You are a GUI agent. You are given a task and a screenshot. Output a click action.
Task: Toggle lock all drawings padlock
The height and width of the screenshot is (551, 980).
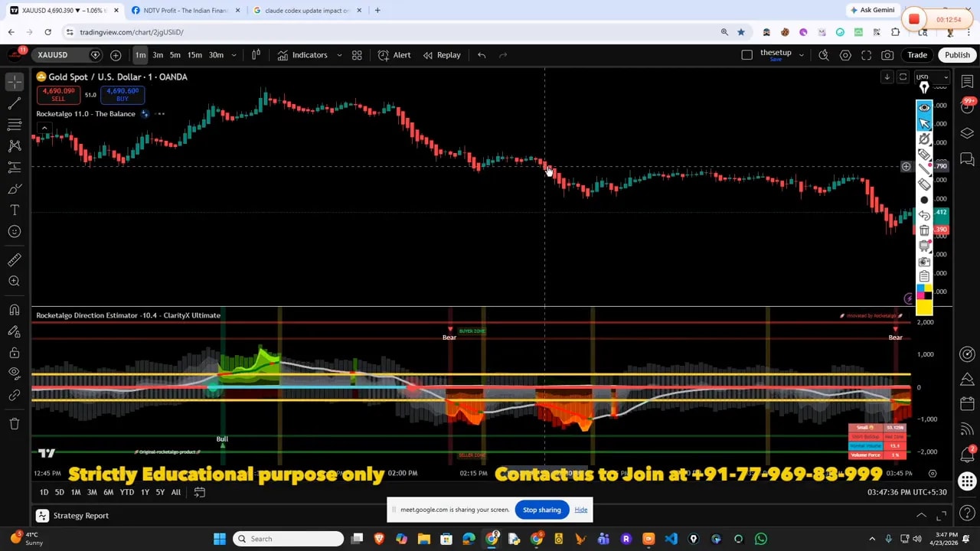pos(15,353)
